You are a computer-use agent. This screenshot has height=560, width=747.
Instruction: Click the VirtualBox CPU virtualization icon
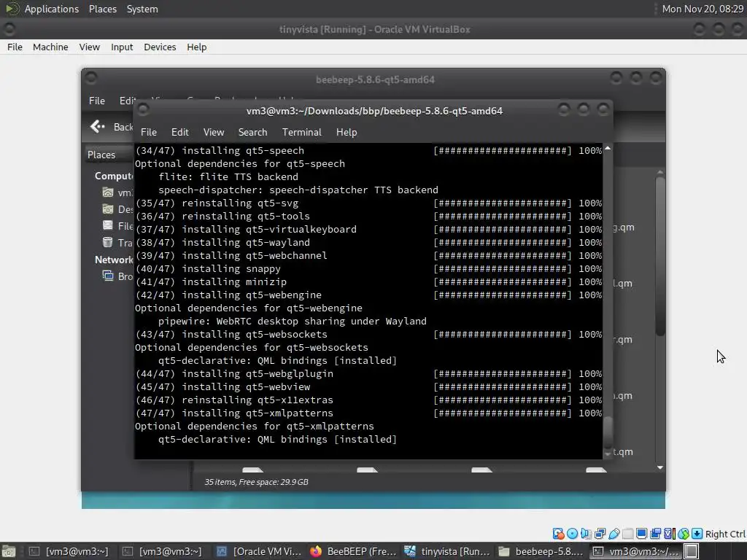tap(670, 534)
